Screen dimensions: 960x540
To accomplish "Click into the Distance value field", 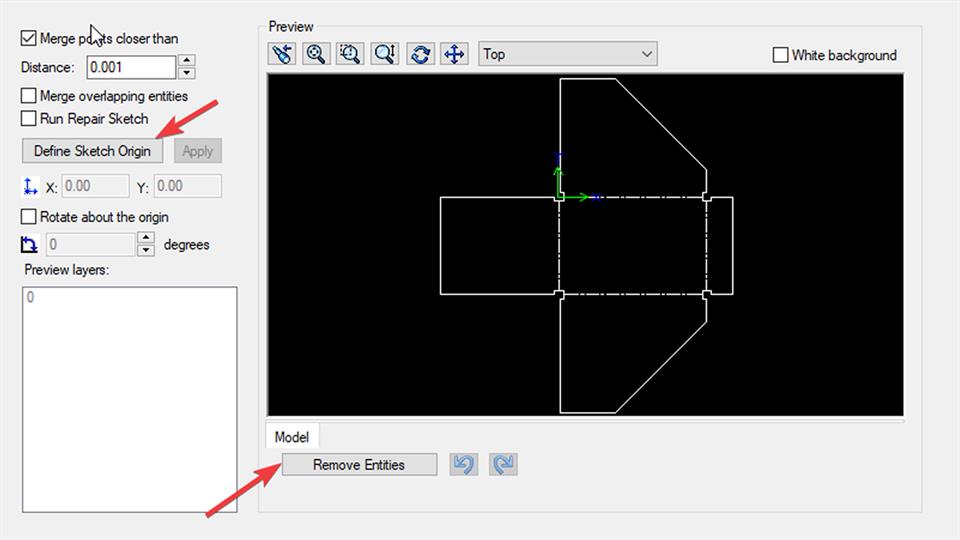I will pos(131,67).
